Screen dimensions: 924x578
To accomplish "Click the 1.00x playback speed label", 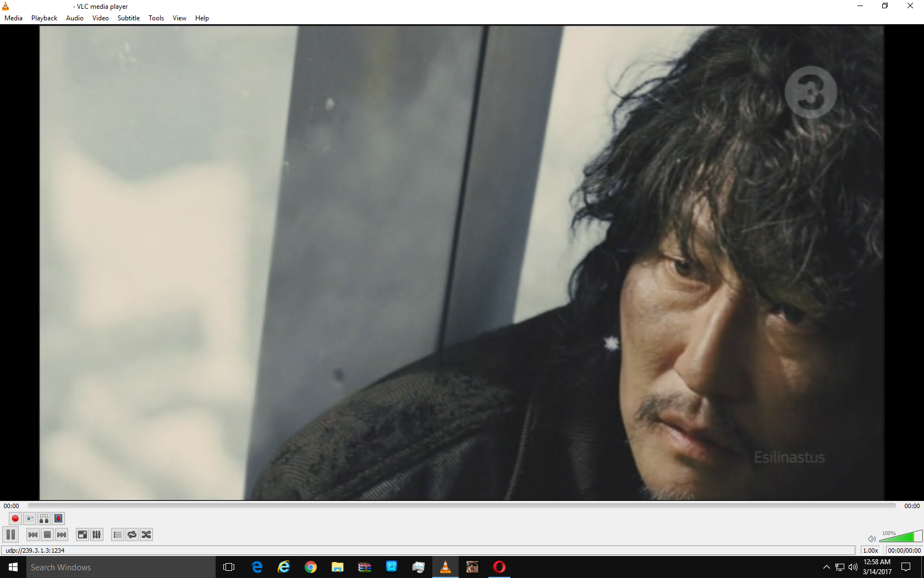I will [x=871, y=550].
